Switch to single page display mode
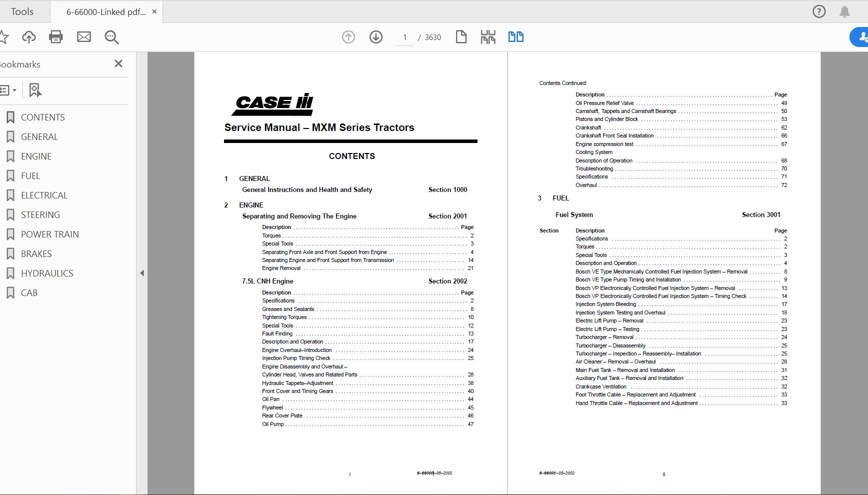 tap(461, 36)
